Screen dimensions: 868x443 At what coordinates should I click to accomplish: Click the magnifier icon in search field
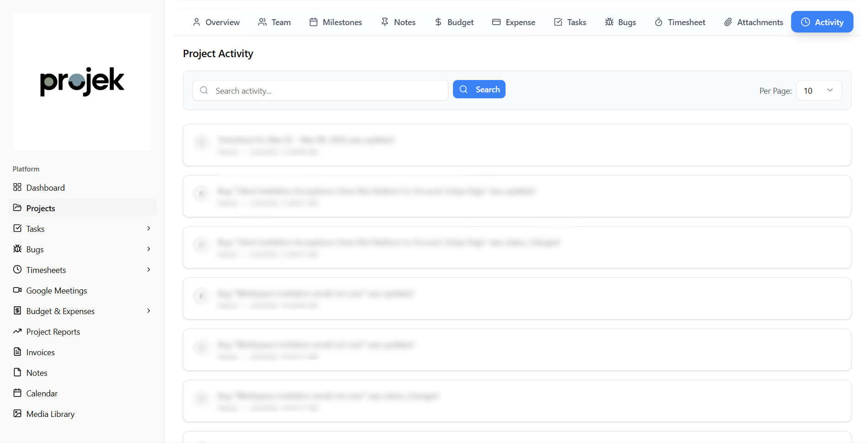pos(204,91)
